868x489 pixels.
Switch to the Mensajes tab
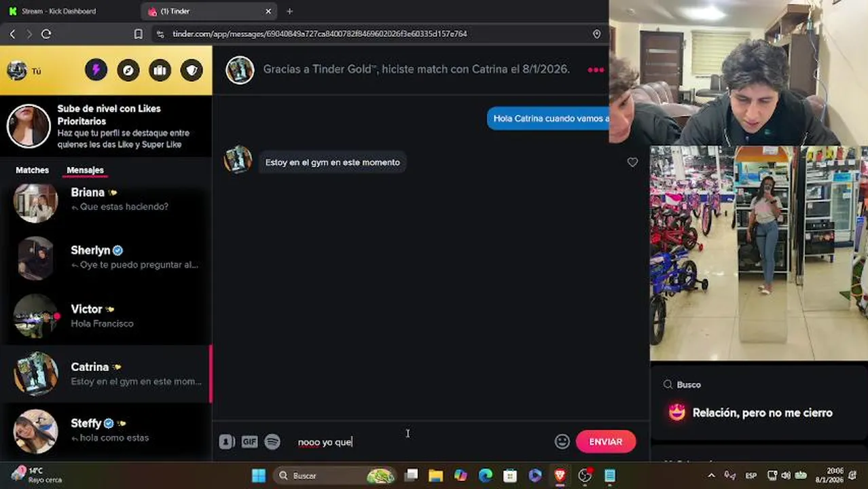[x=85, y=170]
